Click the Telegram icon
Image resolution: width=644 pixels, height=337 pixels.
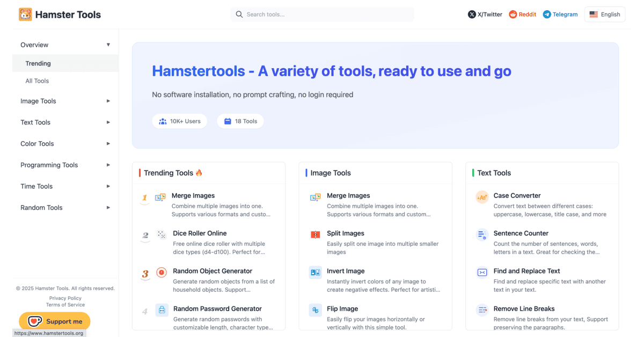(547, 14)
